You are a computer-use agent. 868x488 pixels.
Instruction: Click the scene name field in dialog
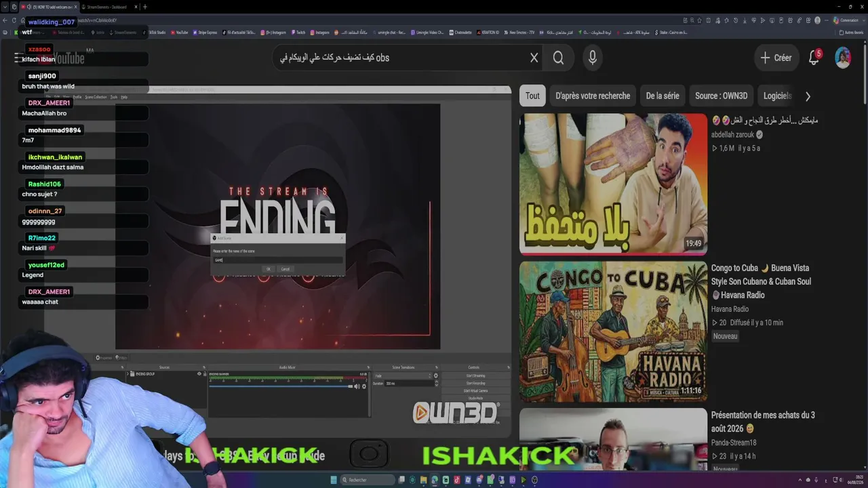[x=277, y=260]
